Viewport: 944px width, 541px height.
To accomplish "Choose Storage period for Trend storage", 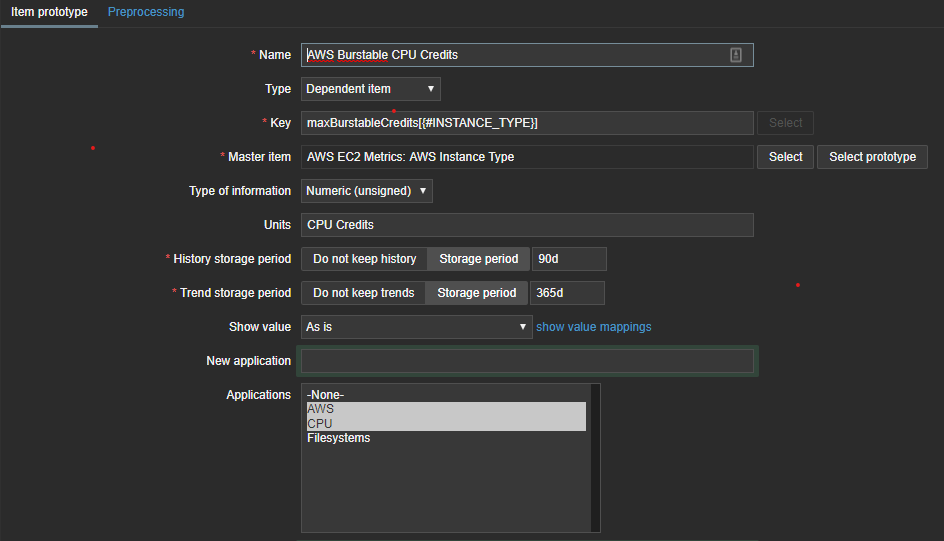I will point(476,293).
